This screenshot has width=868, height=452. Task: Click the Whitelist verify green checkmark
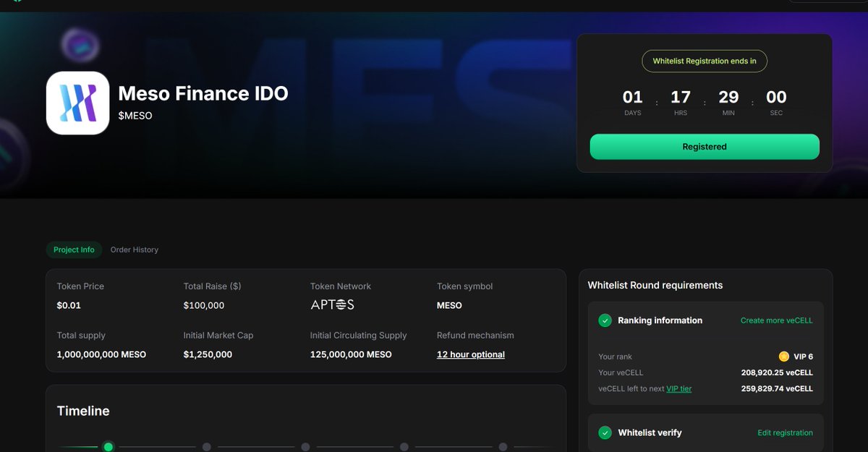click(604, 432)
